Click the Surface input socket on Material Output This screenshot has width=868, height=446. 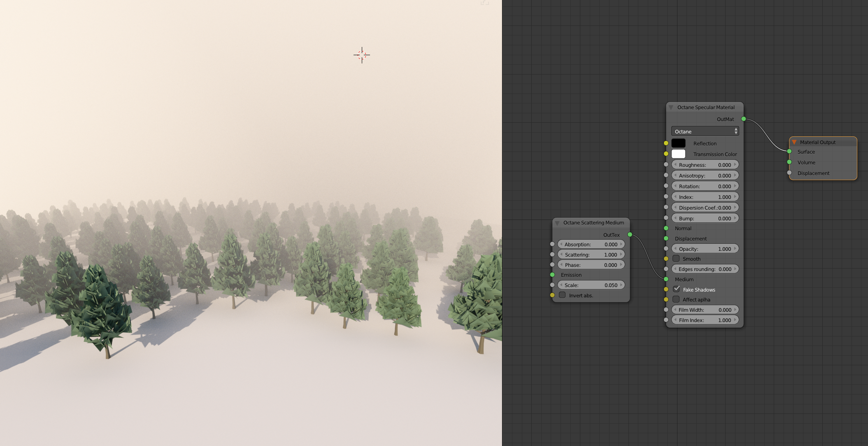click(789, 152)
